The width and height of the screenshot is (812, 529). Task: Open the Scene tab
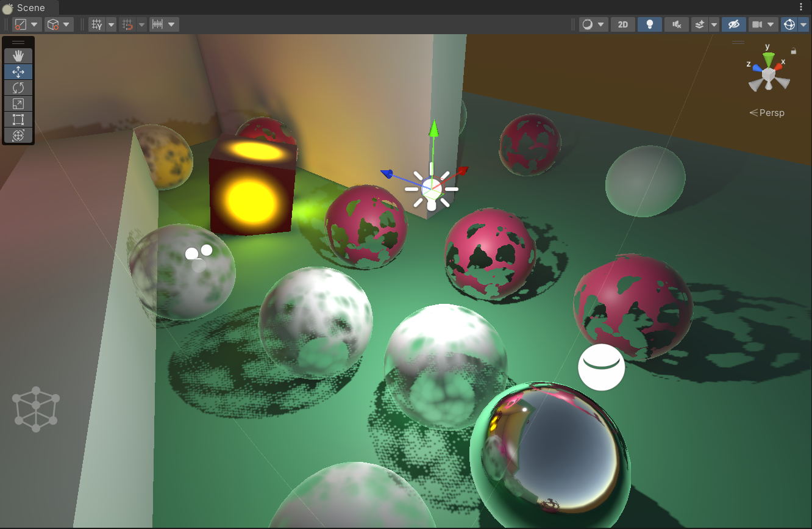click(29, 8)
